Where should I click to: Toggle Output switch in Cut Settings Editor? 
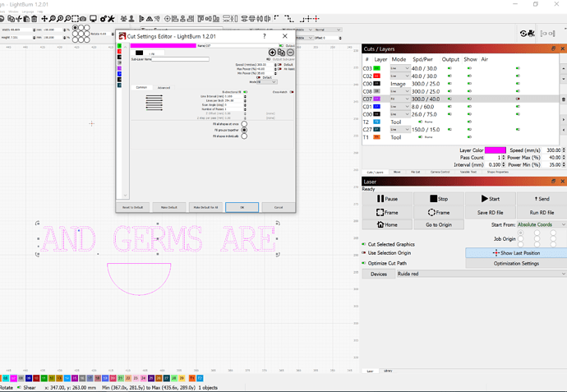point(281,45)
